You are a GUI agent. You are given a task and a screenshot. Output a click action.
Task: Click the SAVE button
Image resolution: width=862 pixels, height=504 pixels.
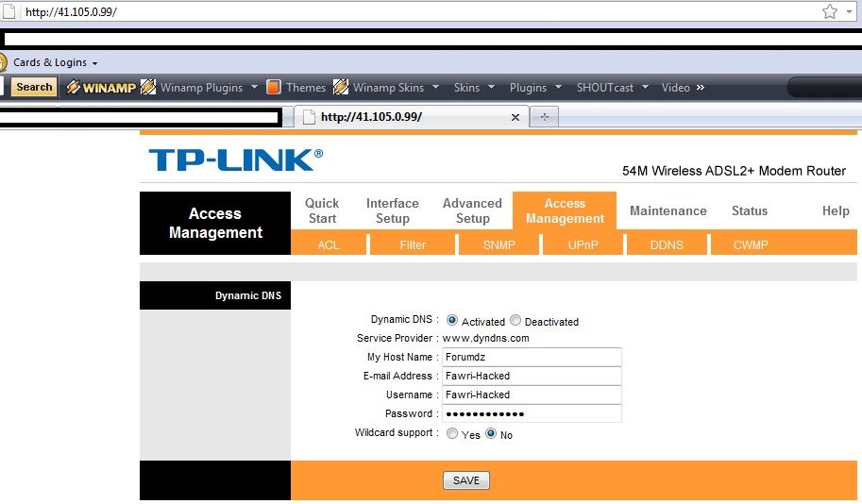click(466, 480)
